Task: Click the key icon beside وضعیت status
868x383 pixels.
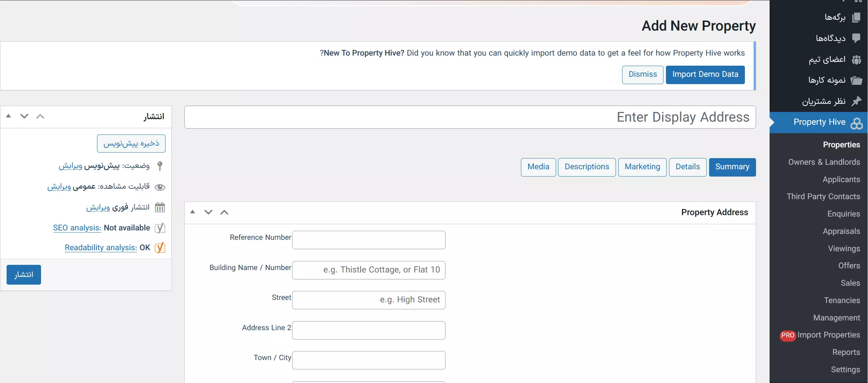Action: point(160,166)
